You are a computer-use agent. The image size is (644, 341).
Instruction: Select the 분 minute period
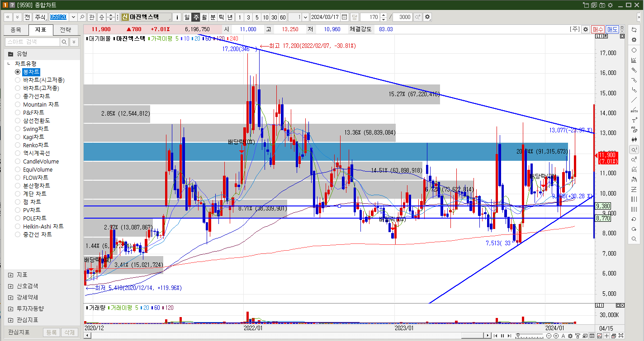tap(213, 17)
